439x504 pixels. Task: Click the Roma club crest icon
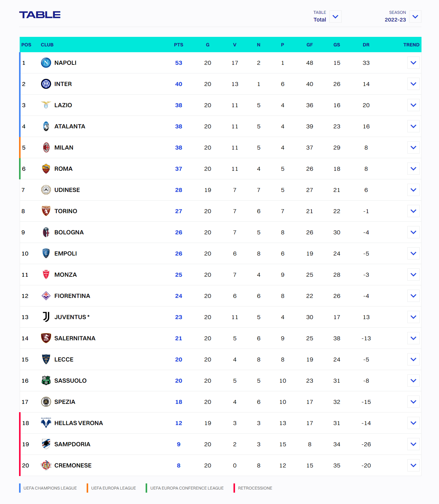[x=46, y=169]
